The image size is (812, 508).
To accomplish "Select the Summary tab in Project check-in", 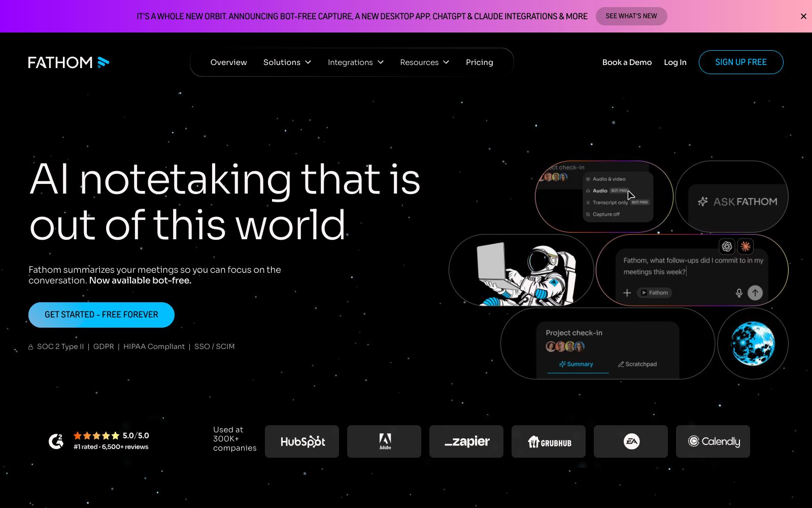I will tap(577, 364).
